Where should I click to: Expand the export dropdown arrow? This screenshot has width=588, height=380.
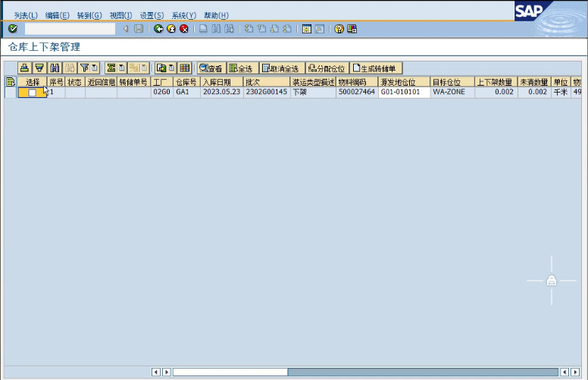171,68
